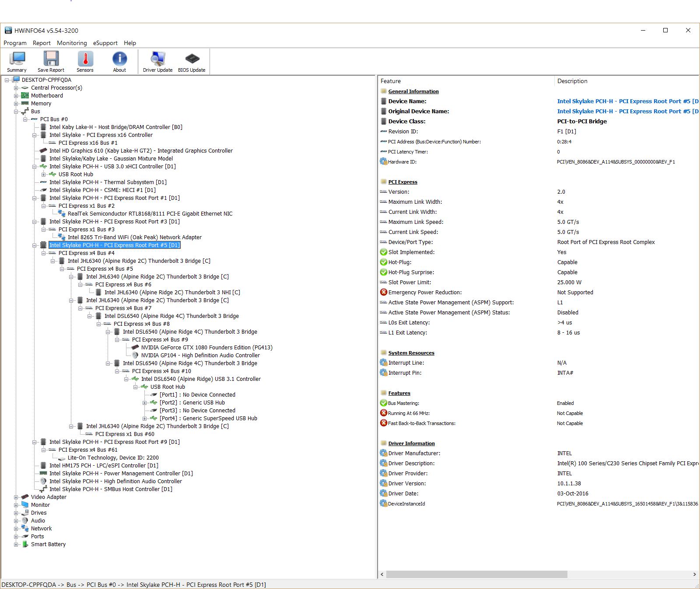Click the Memory module icon in tree
This screenshot has height=589, width=700.
(x=25, y=104)
